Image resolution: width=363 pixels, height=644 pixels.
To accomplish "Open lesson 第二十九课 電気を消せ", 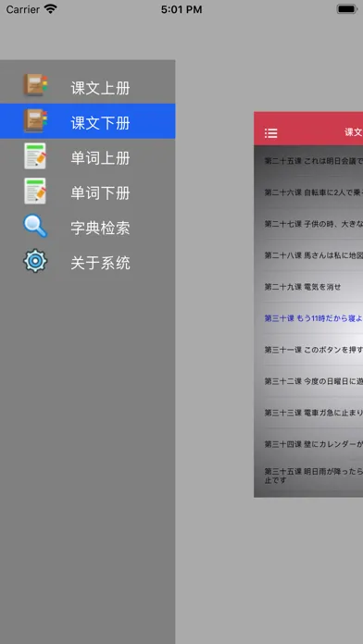I will point(308,287).
